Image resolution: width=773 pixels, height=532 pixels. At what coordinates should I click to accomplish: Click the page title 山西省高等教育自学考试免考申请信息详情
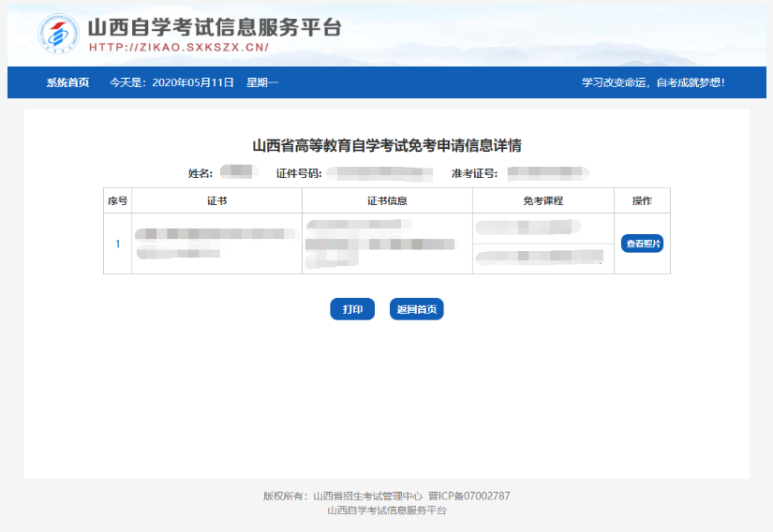tap(387, 145)
